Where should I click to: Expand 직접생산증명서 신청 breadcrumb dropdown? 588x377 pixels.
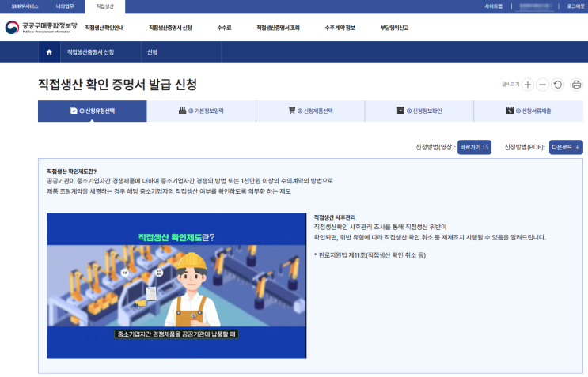(x=101, y=52)
